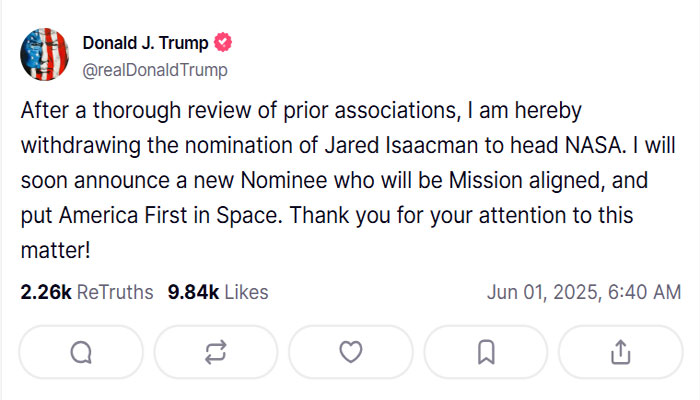
Task: Click the last word 'matter!' of the post
Action: [x=56, y=250]
